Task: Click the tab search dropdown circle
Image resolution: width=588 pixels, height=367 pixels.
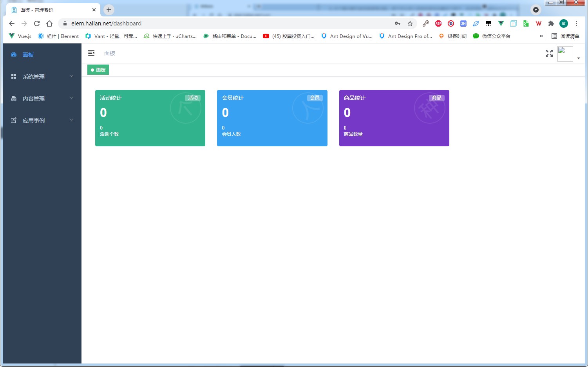Action: (x=536, y=10)
